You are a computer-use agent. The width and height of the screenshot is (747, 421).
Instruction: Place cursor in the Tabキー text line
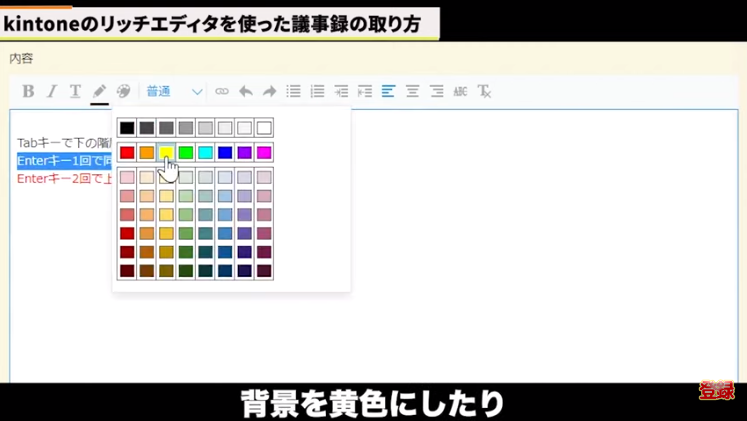tap(64, 143)
